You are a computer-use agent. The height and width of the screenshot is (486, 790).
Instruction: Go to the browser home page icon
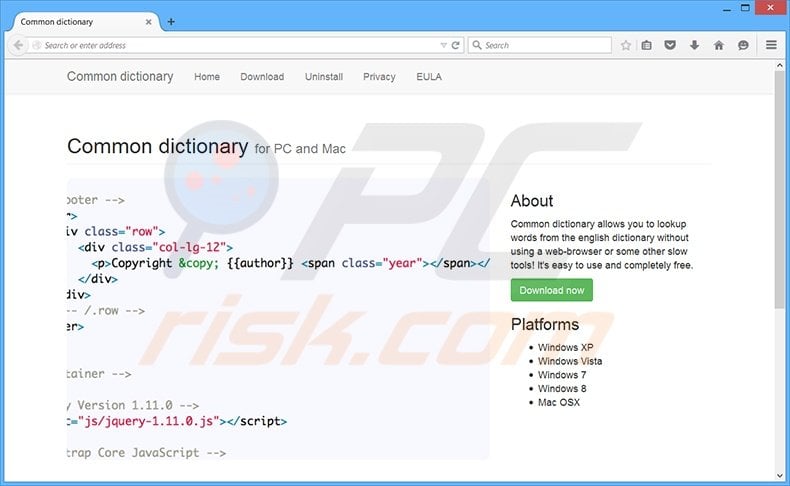click(719, 45)
